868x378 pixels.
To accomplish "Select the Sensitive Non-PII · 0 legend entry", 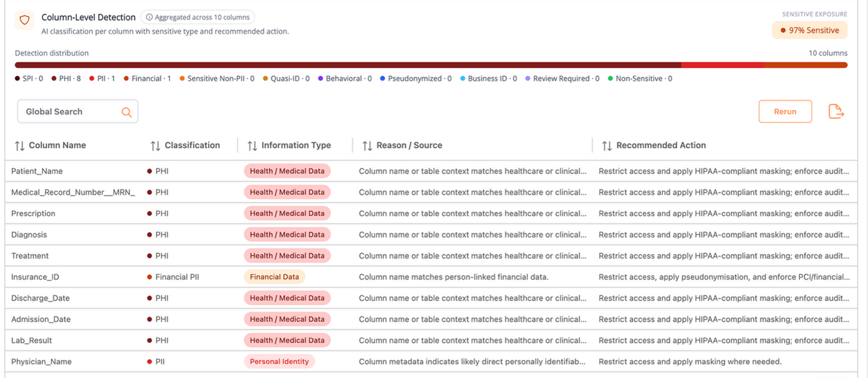I will pyautogui.click(x=217, y=79).
